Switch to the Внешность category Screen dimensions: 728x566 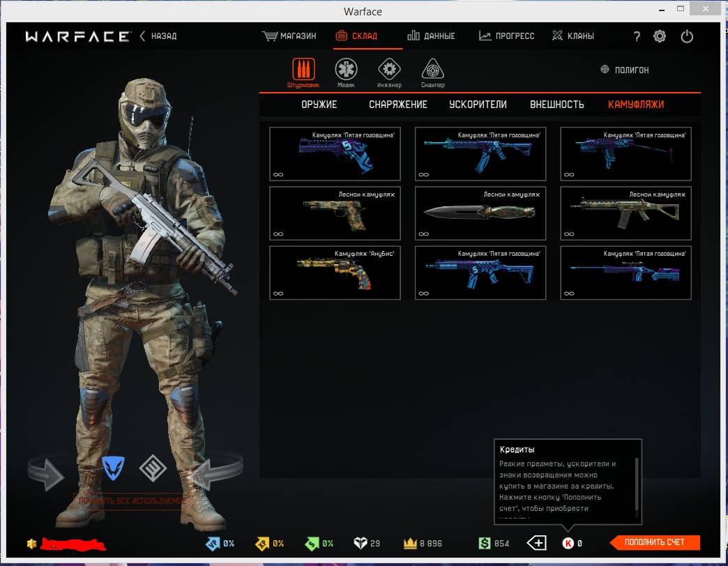556,105
